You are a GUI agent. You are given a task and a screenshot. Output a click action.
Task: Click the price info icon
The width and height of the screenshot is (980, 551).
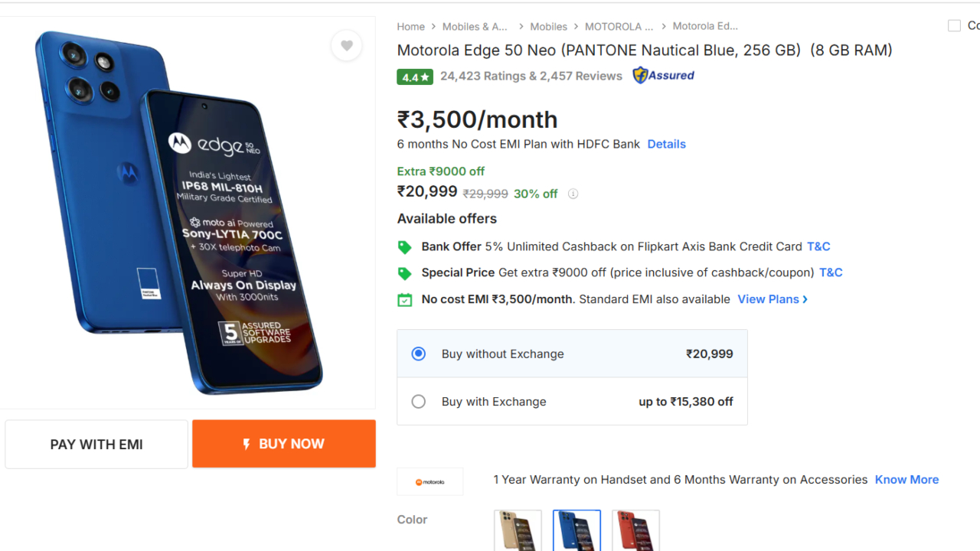pos(573,194)
